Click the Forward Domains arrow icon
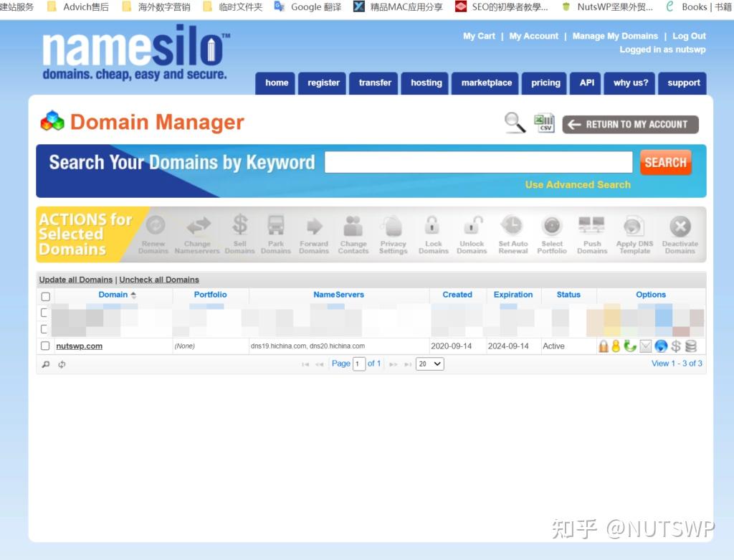This screenshot has width=734, height=560. (x=314, y=226)
